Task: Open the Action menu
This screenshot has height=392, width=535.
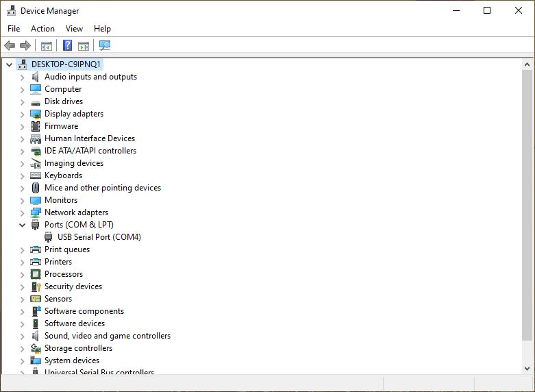Action: coord(42,29)
